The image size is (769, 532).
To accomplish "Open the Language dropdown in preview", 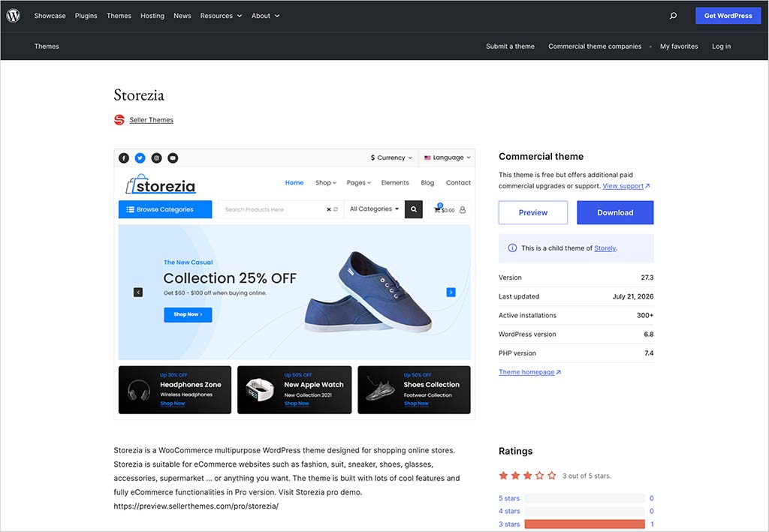I will (x=448, y=158).
